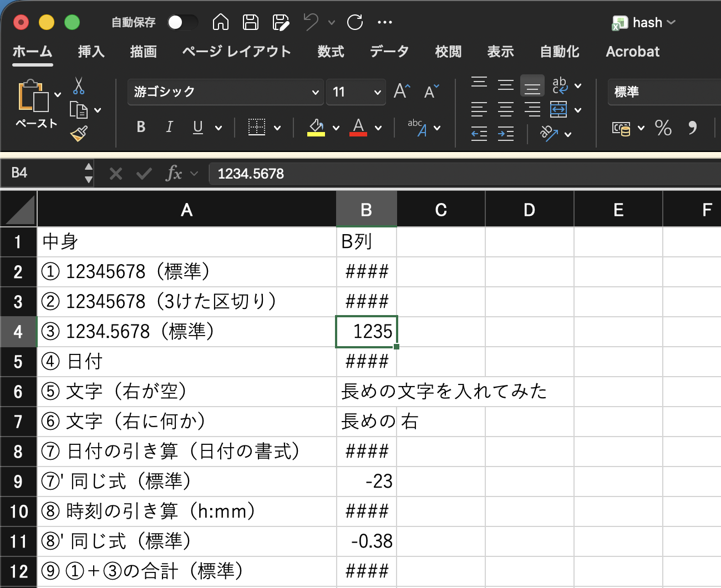Click the formula bar cancel X icon
This screenshot has height=588, width=721.
[x=116, y=174]
